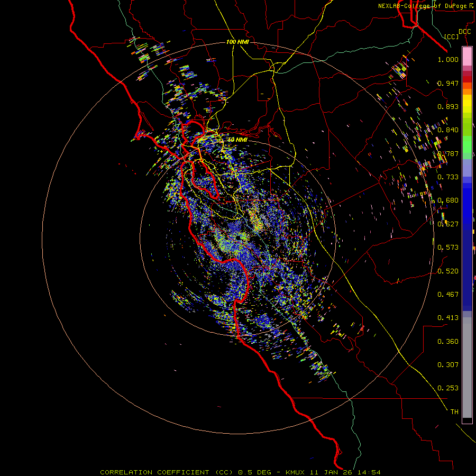Screen dimensions: 476x476
Task: Pick the pink band beside 1.000
Action: 467,57
